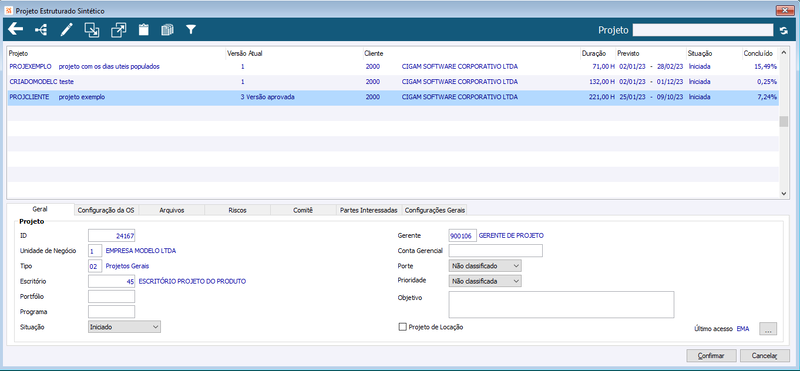Click the back arrow icon in toolbar
The height and width of the screenshot is (371, 800).
15,30
